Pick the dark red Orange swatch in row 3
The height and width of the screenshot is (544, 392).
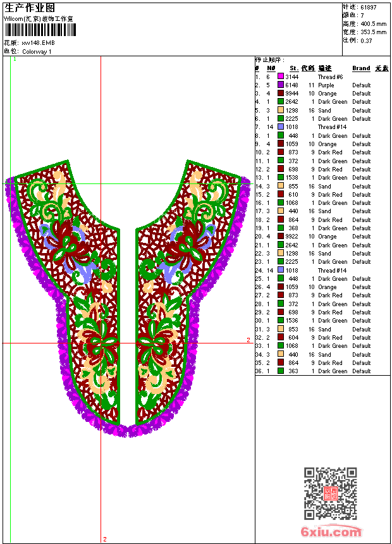pyautogui.click(x=281, y=93)
